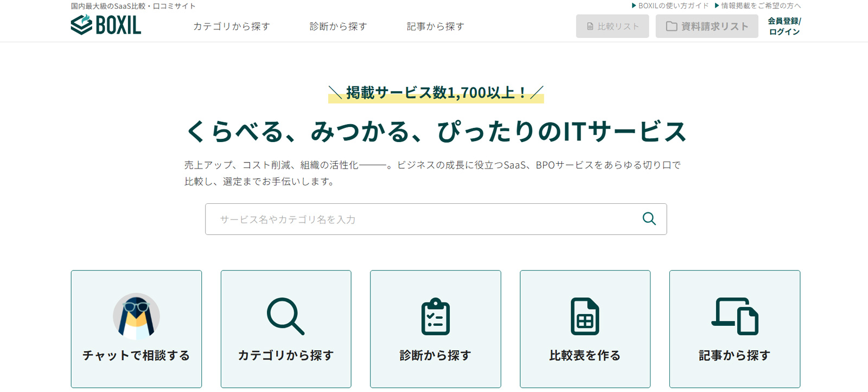868x392 pixels.
Task: Click the くらべる、みつかる headline
Action: click(x=436, y=132)
